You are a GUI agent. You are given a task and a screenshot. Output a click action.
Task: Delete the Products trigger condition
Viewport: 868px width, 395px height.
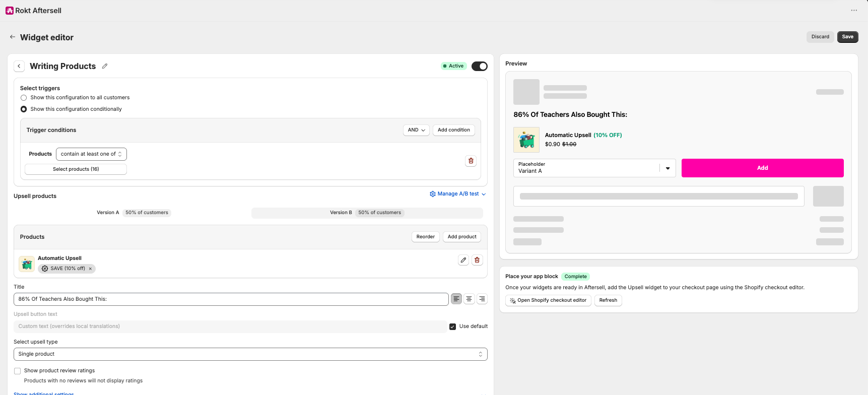(471, 161)
